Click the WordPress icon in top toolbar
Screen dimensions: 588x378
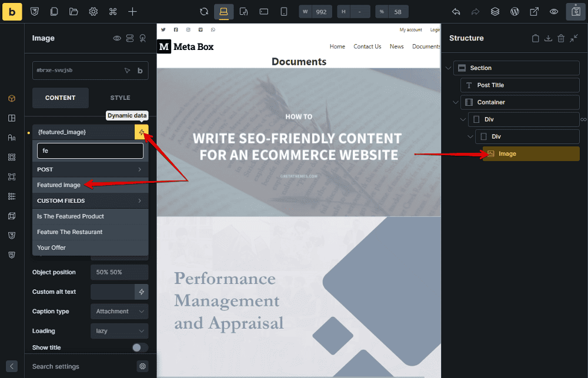(514, 12)
